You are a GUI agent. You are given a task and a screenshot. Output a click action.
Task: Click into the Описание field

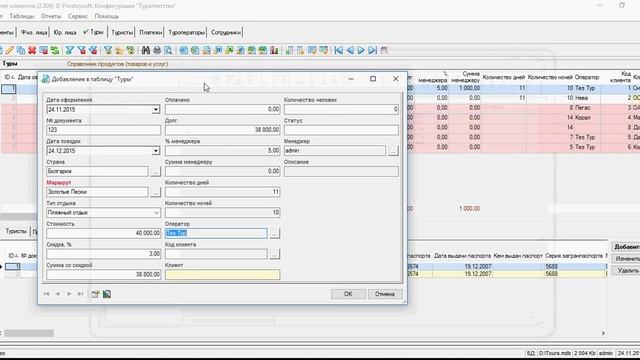pyautogui.click(x=341, y=171)
